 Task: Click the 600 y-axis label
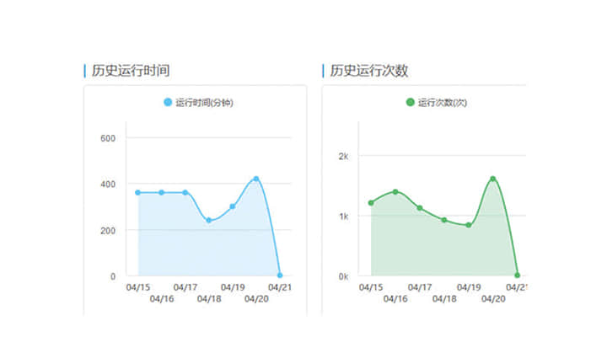(108, 138)
